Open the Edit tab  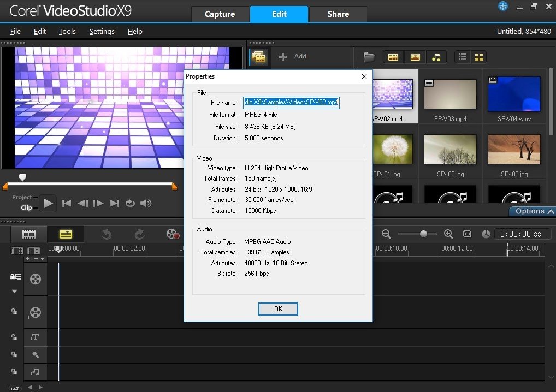[x=279, y=14]
